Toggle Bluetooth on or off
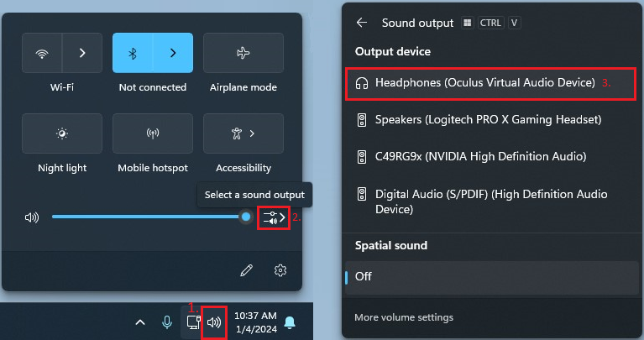Viewport: 644px width, 340px height. click(x=133, y=53)
